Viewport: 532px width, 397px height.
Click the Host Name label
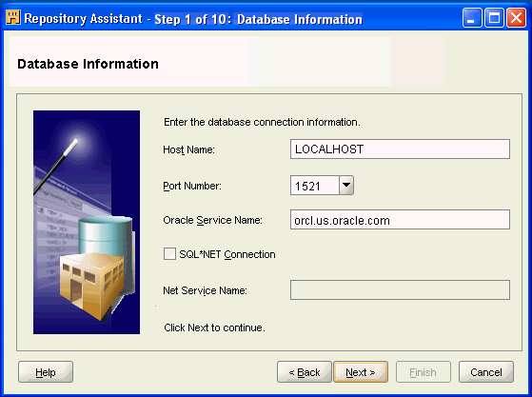coord(188,149)
